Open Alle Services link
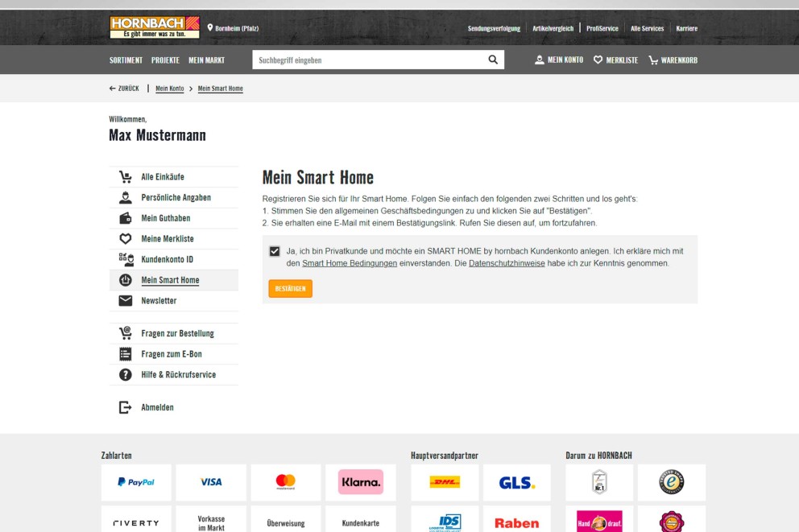 click(647, 28)
